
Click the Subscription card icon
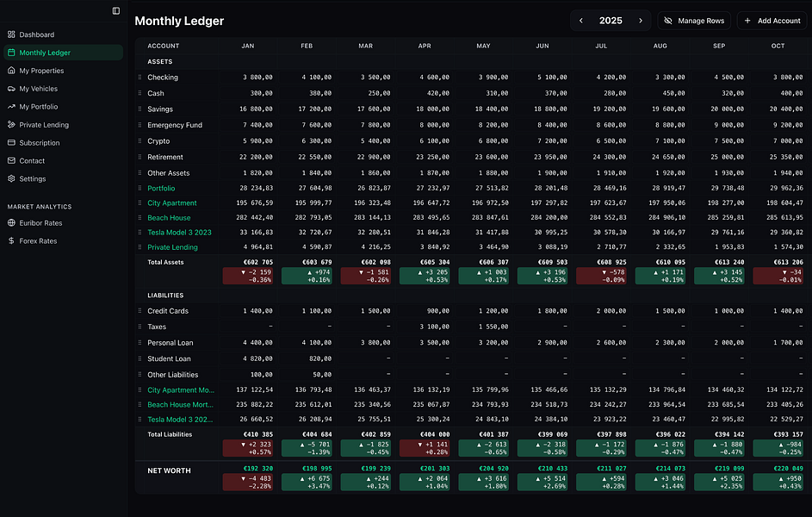coord(11,142)
